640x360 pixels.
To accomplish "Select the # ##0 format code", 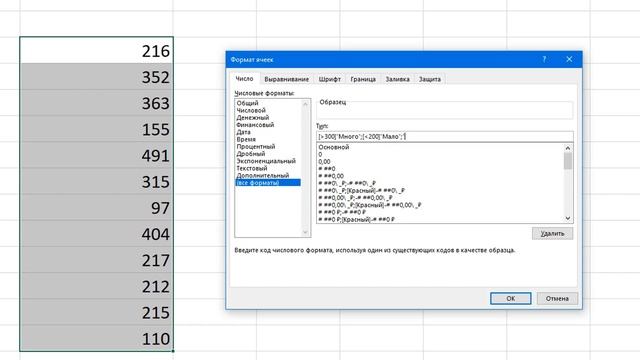I will tap(440, 169).
